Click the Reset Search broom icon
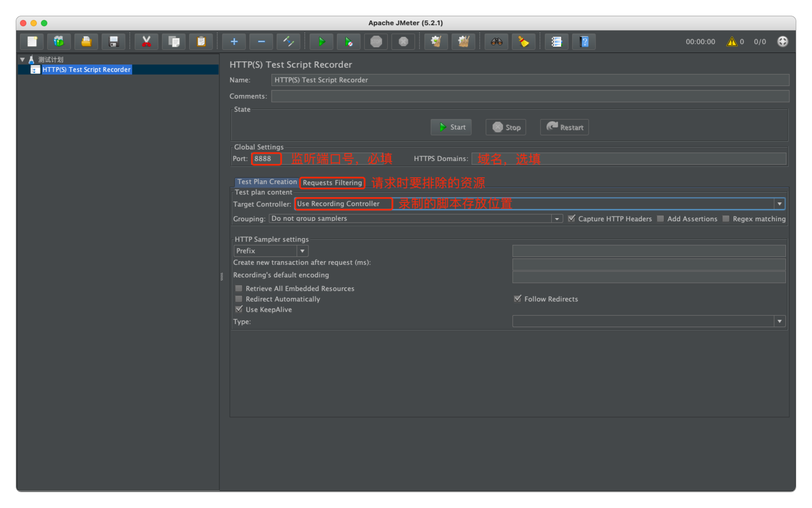Image resolution: width=812 pixels, height=508 pixels. (523, 41)
